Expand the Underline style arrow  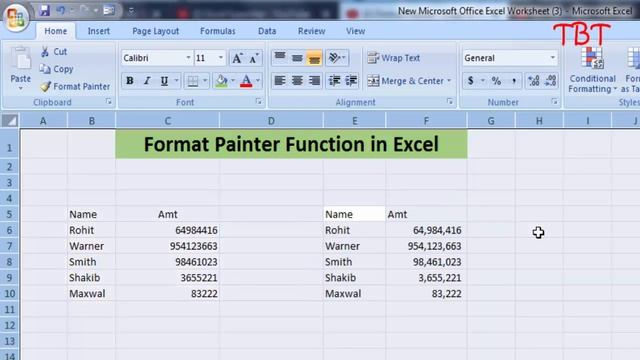click(x=176, y=81)
